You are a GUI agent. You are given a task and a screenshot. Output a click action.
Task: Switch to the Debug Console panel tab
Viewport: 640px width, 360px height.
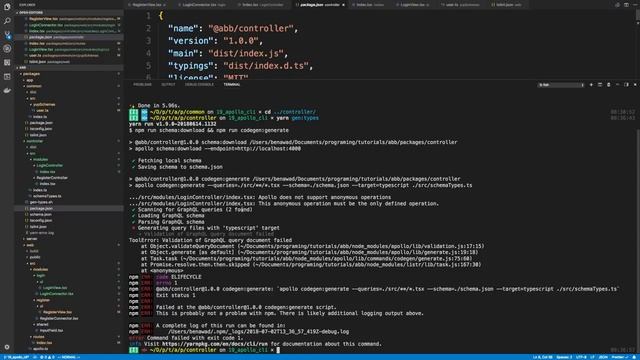[x=199, y=84]
